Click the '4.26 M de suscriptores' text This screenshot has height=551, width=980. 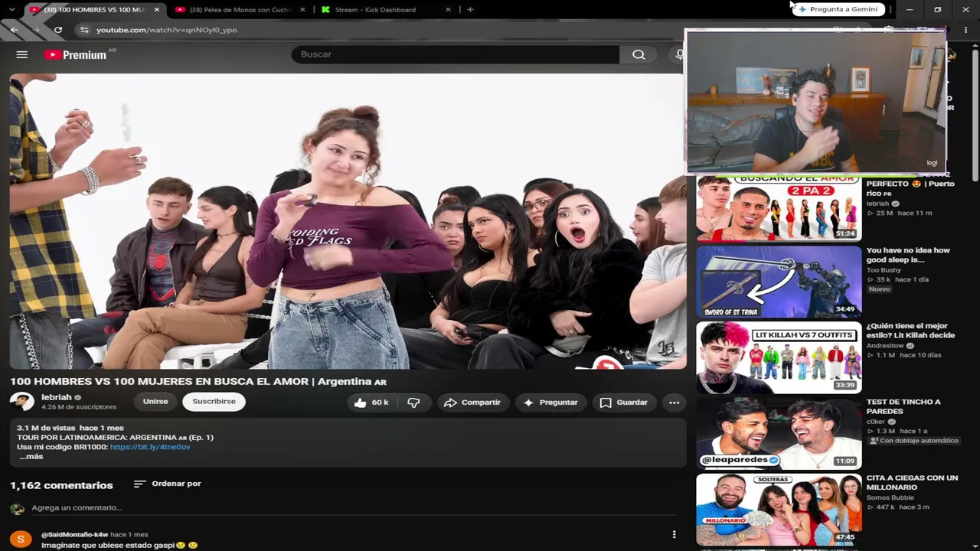(79, 407)
